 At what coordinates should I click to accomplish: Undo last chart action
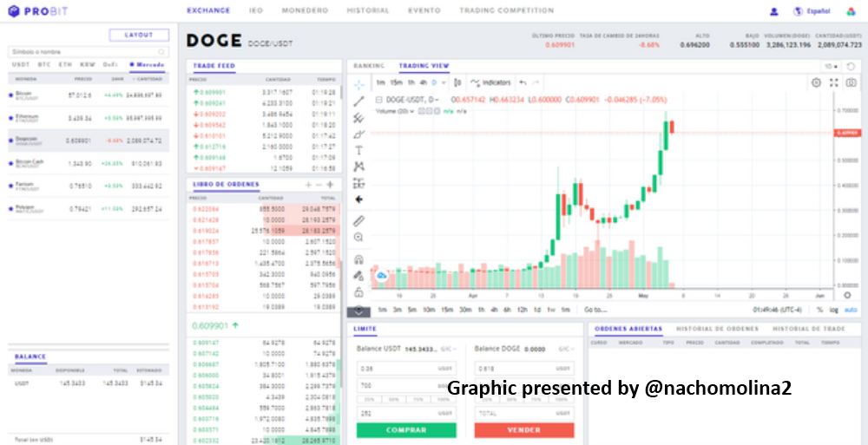(523, 82)
